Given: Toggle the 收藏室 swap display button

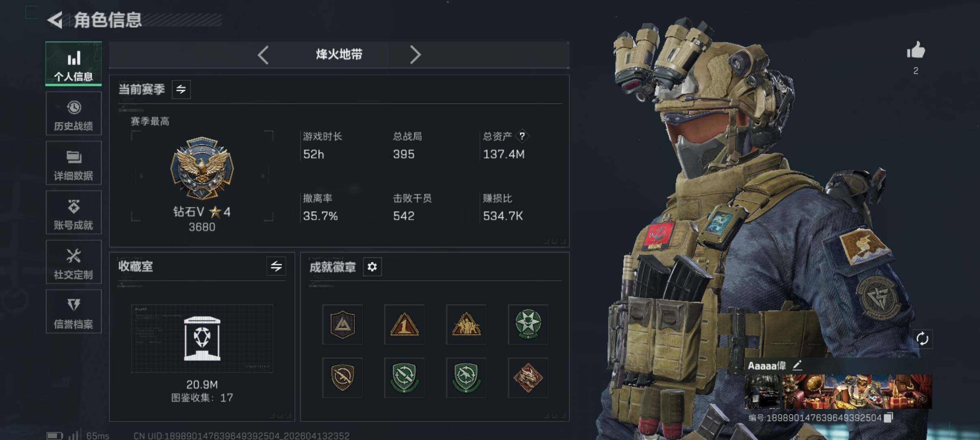Looking at the screenshot, I should pos(276,266).
